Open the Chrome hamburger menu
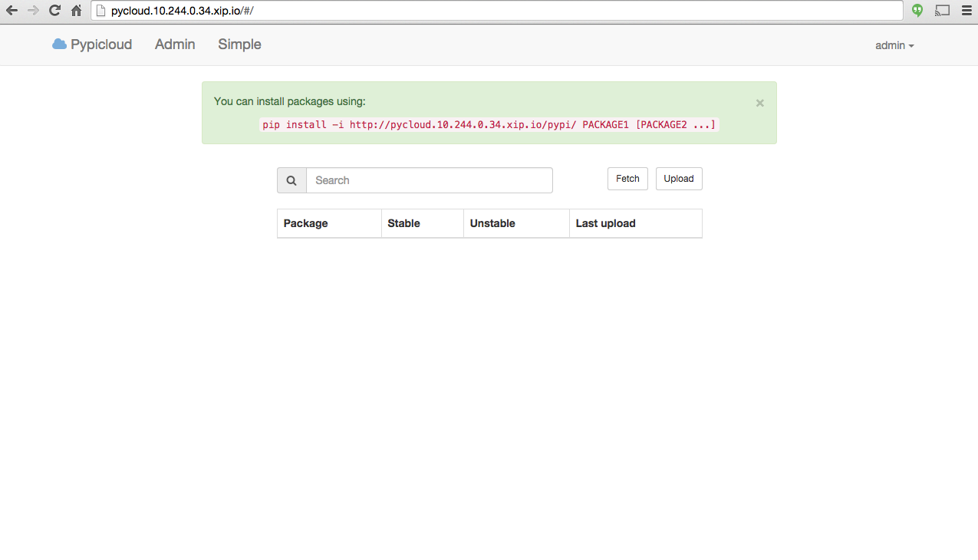The image size is (978, 560). pyautogui.click(x=965, y=11)
